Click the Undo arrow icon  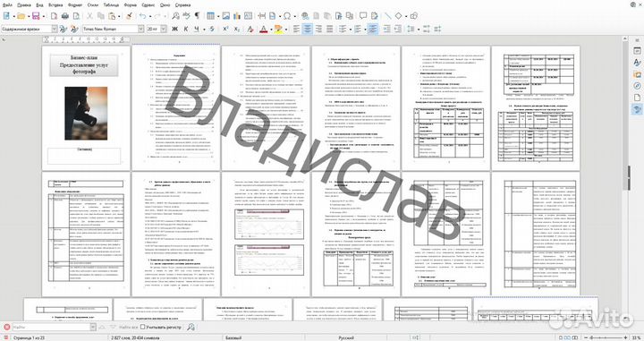(142, 16)
